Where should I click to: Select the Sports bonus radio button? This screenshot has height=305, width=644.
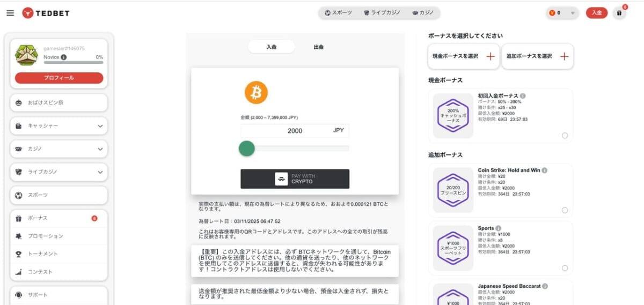pyautogui.click(x=565, y=268)
